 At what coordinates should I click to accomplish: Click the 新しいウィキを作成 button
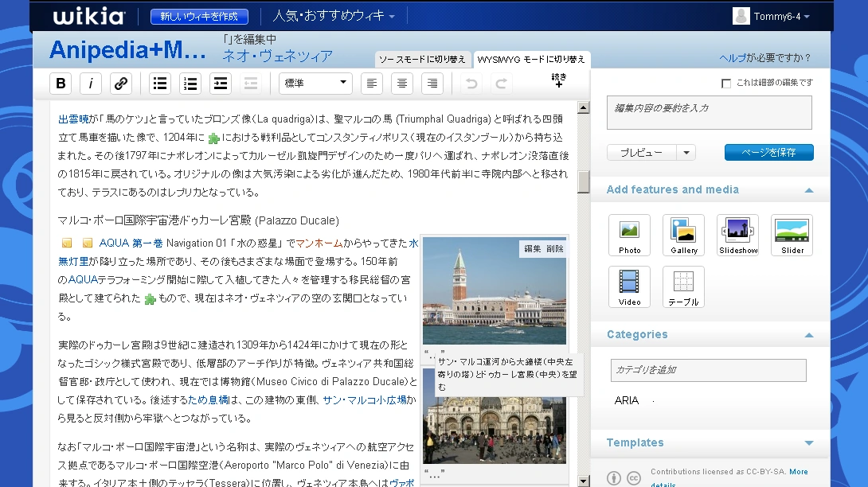199,17
